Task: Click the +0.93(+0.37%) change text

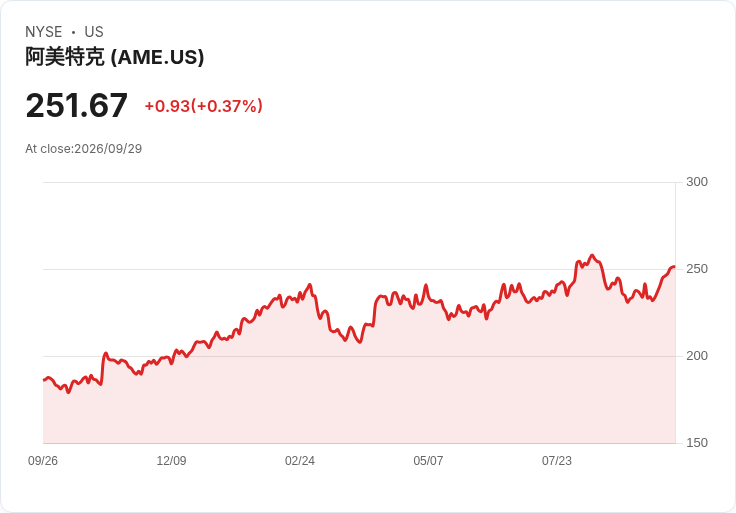Action: click(203, 106)
